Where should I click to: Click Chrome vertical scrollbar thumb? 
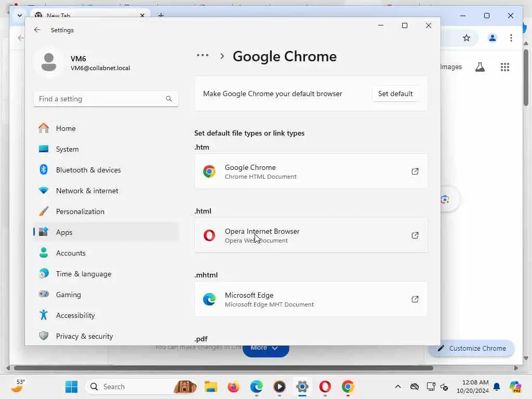point(526,77)
